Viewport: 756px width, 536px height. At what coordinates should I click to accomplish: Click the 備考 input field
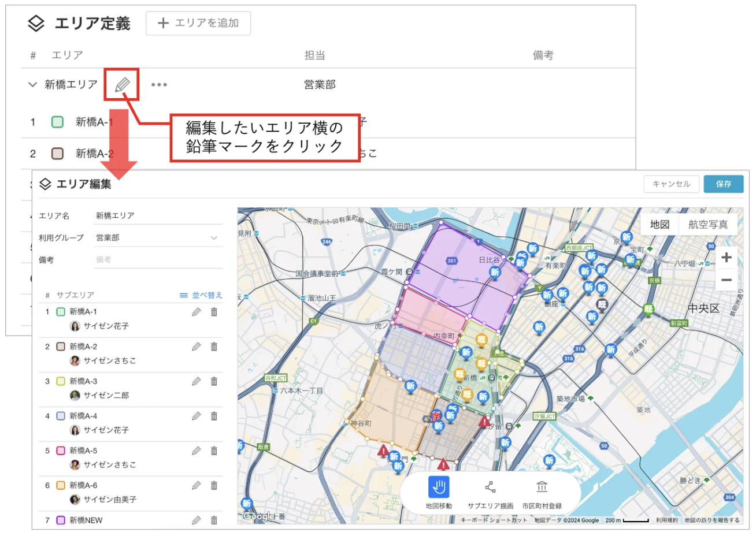point(158,260)
